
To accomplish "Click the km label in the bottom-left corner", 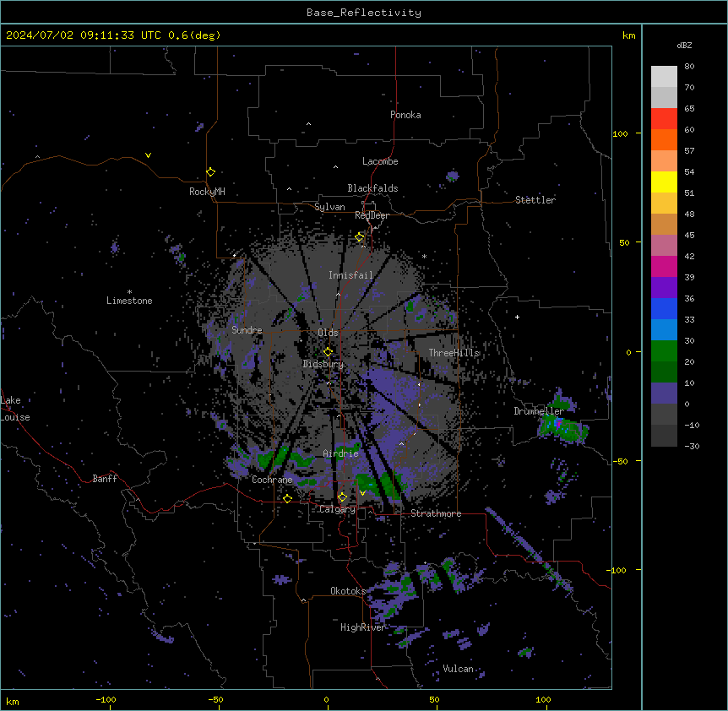I will [x=13, y=701].
